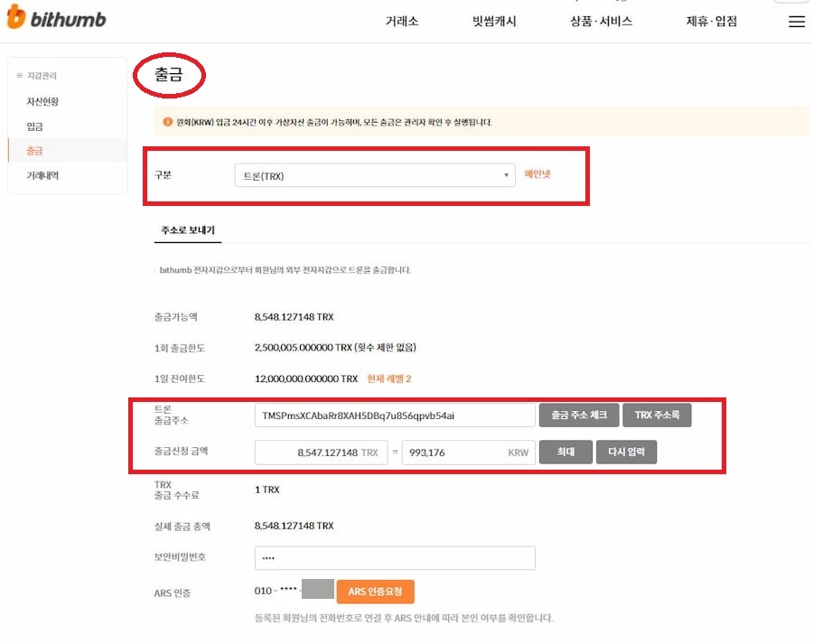Open the 상품·서비스 menu
This screenshot has height=644, width=813.
(x=601, y=22)
